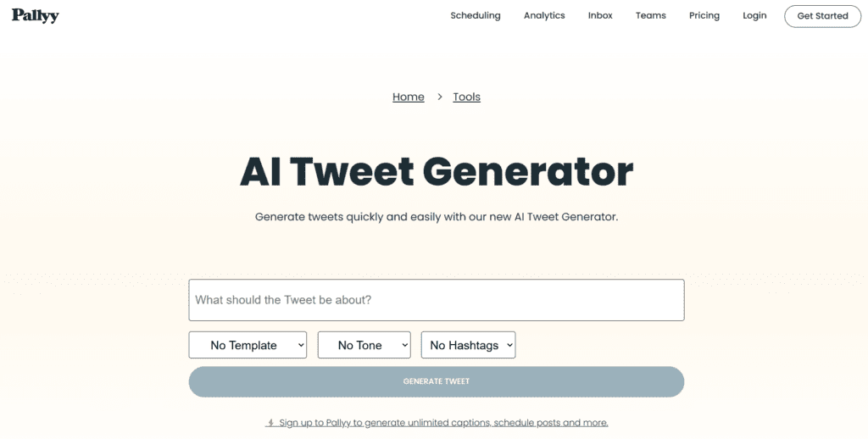This screenshot has width=868, height=439.
Task: Expand the No Template dropdown
Action: tap(248, 345)
